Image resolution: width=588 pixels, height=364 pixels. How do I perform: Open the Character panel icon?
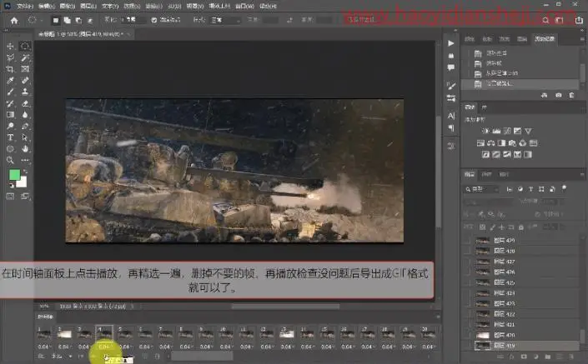coord(451,116)
